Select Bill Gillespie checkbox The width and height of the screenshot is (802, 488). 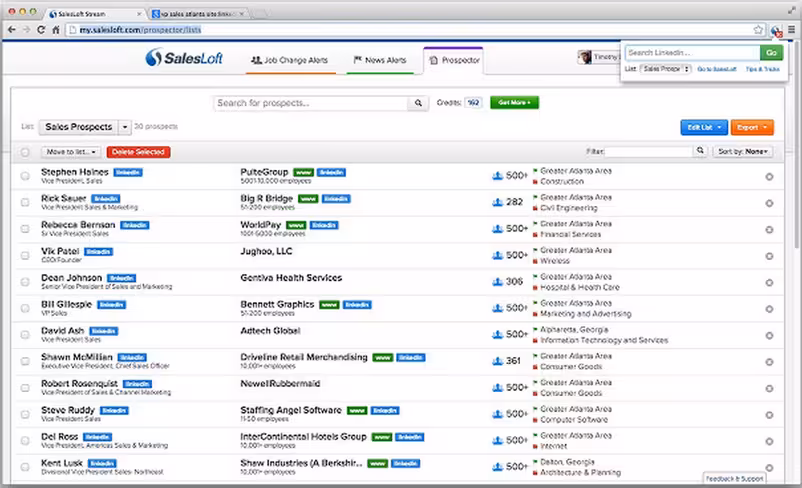(x=25, y=308)
